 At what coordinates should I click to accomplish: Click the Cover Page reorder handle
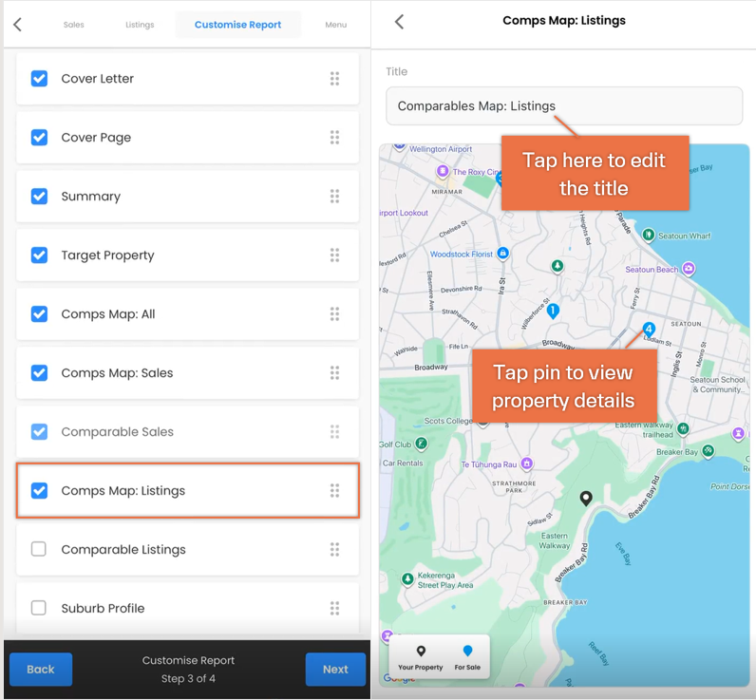334,138
